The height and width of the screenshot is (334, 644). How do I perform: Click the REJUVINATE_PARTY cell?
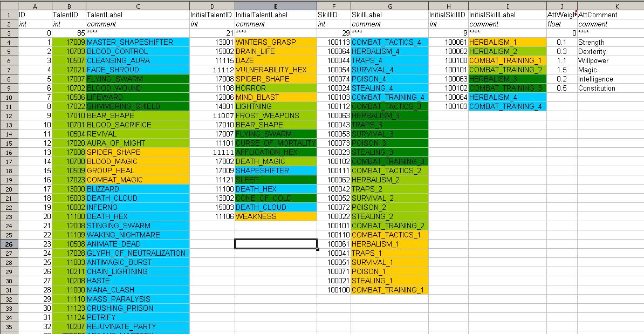[137, 326]
